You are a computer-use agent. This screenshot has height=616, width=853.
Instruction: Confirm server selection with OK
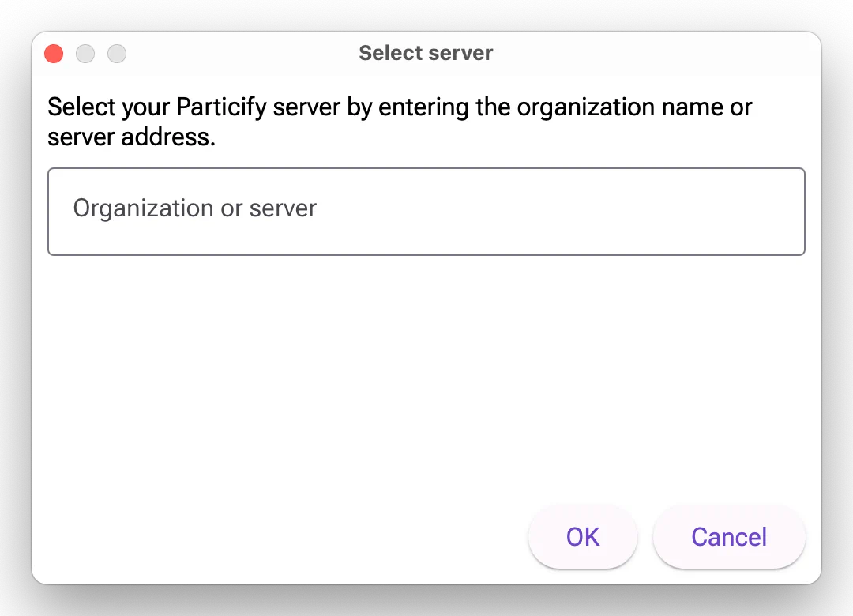(x=583, y=537)
